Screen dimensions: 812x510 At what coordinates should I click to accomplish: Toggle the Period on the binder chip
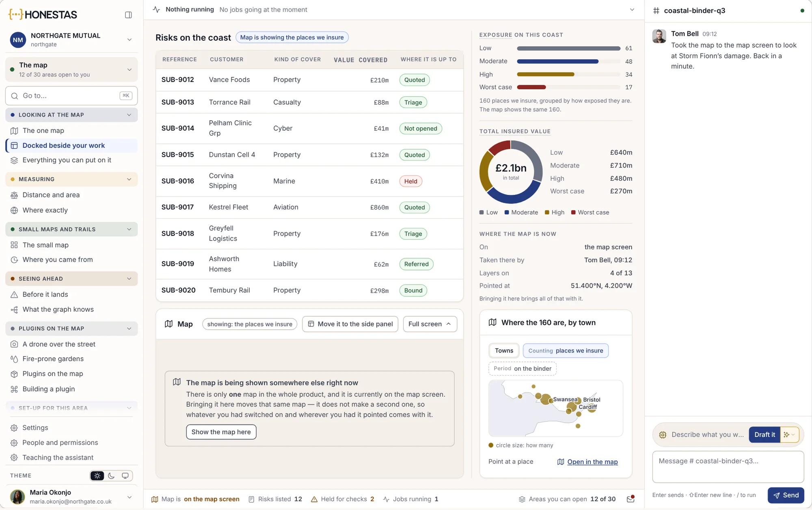coord(523,369)
